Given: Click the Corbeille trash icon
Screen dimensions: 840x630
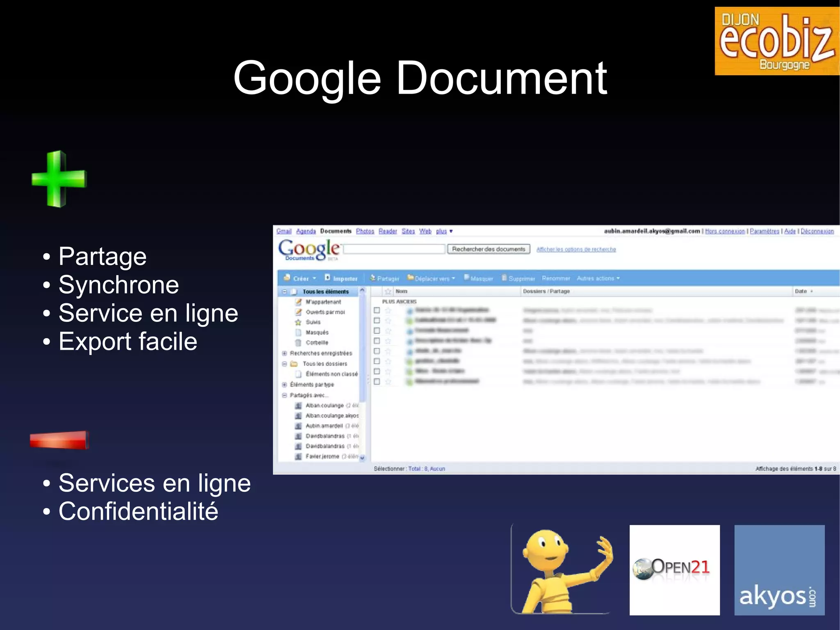Looking at the screenshot, I should [299, 343].
